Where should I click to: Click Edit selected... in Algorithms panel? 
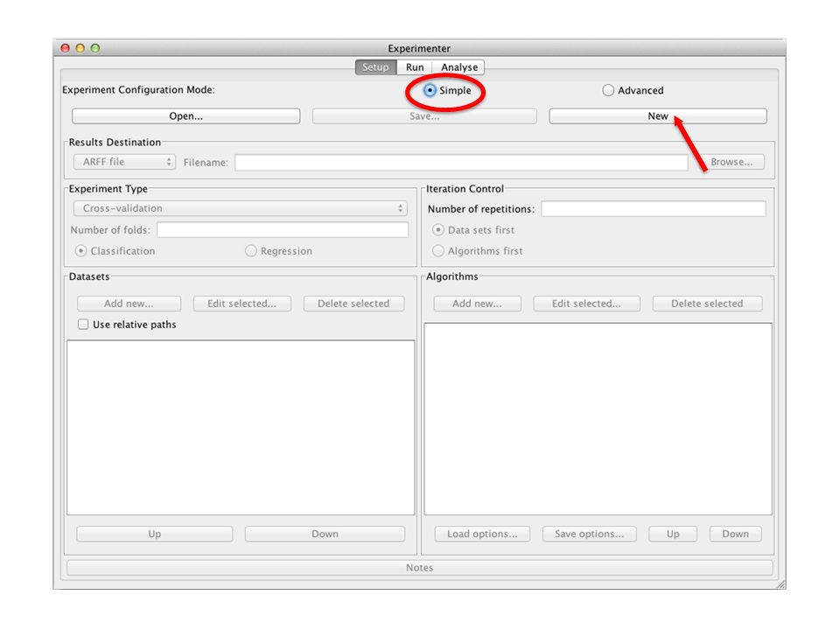[586, 304]
